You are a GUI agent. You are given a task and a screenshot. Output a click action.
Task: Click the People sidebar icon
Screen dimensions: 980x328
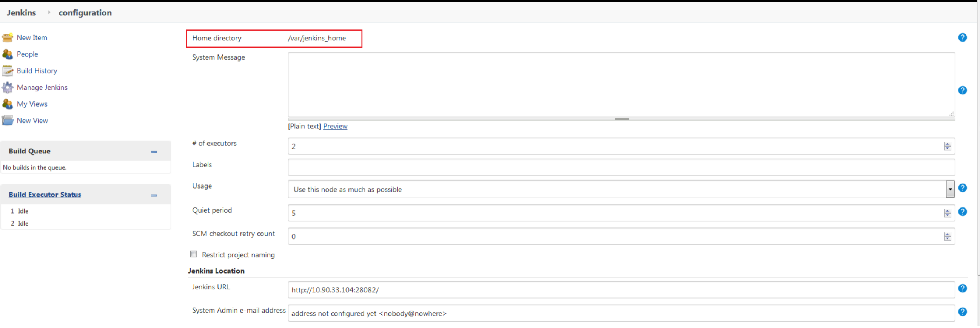pos(7,54)
